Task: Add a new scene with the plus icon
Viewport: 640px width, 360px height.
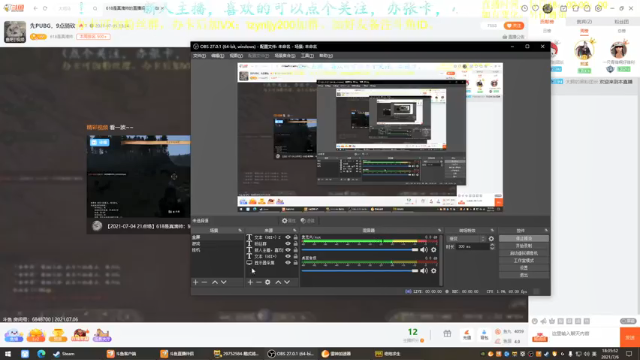Action: click(x=195, y=282)
